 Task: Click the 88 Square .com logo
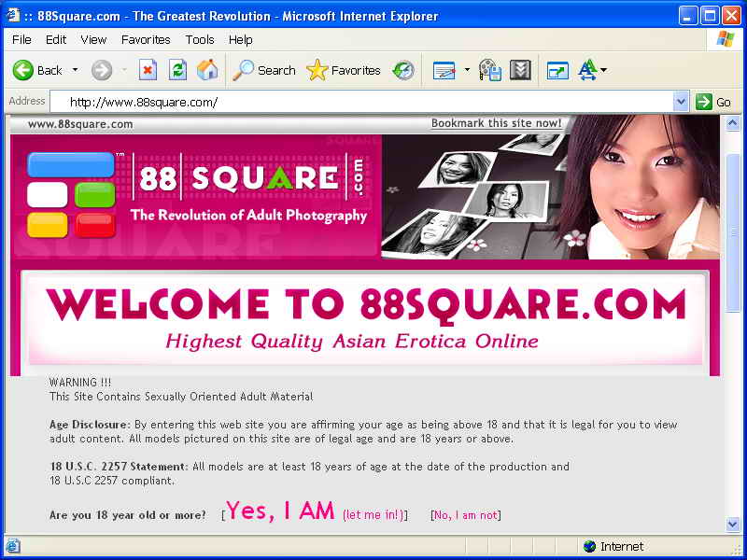coord(250,177)
